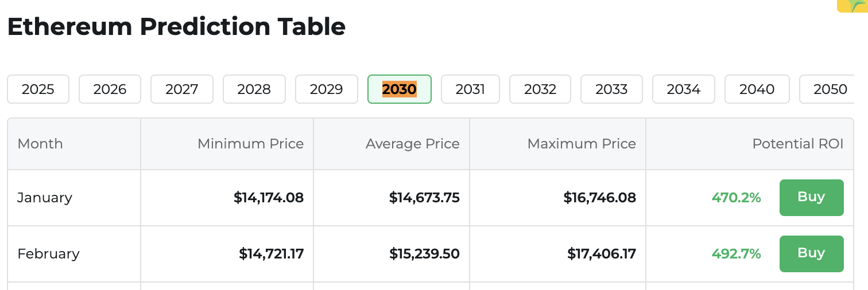The width and height of the screenshot is (868, 290).
Task: Switch to the 2031 tab
Action: pyautogui.click(x=470, y=89)
